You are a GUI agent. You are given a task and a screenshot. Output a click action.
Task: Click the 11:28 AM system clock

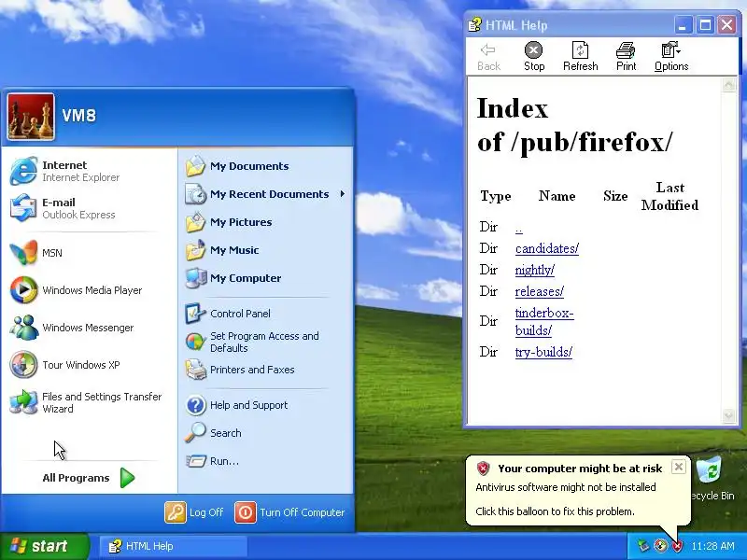712,546
